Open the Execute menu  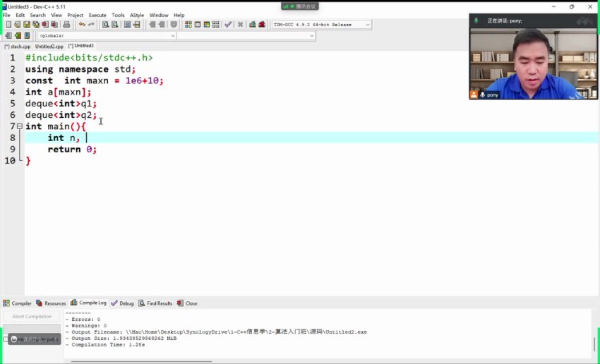point(97,15)
